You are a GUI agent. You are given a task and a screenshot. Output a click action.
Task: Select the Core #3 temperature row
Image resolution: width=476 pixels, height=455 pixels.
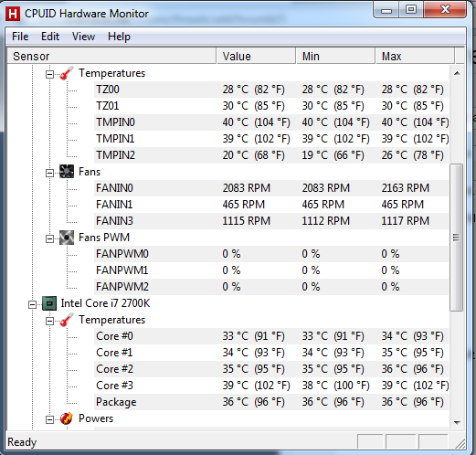pos(271,386)
